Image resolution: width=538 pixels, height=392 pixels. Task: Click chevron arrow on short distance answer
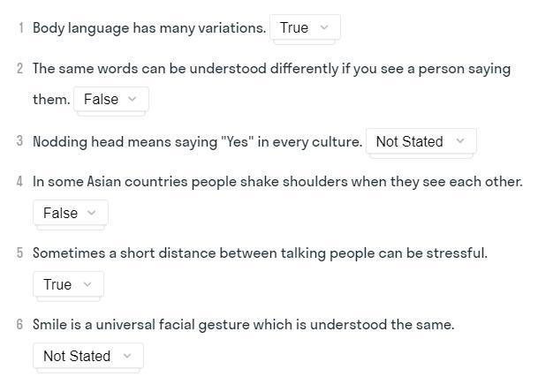tap(87, 284)
